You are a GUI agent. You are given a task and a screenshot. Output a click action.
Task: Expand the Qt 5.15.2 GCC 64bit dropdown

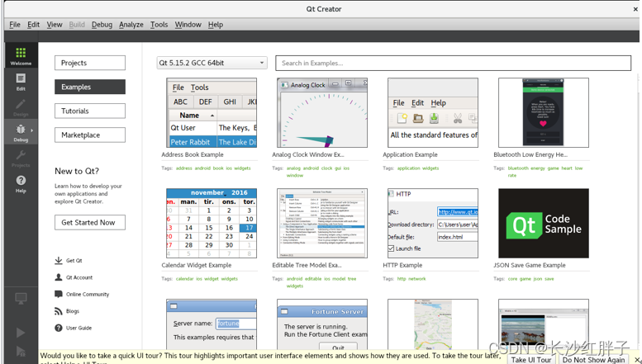tap(212, 63)
